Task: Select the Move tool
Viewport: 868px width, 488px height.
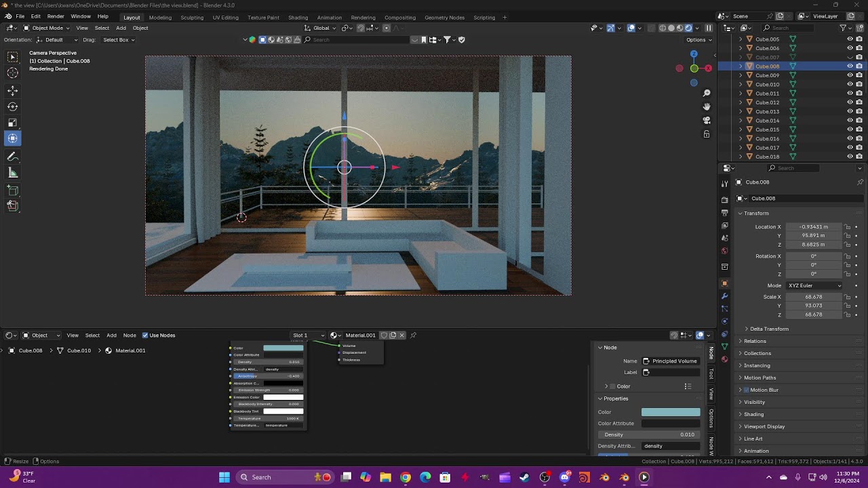Action: (13, 90)
